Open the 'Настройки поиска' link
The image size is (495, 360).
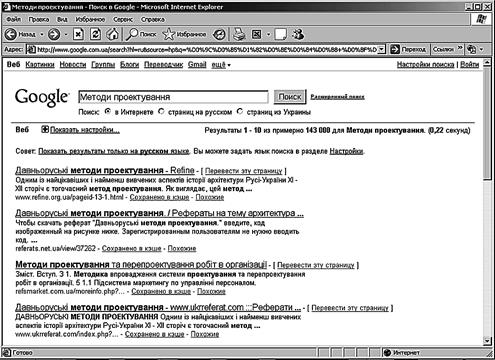tap(425, 65)
